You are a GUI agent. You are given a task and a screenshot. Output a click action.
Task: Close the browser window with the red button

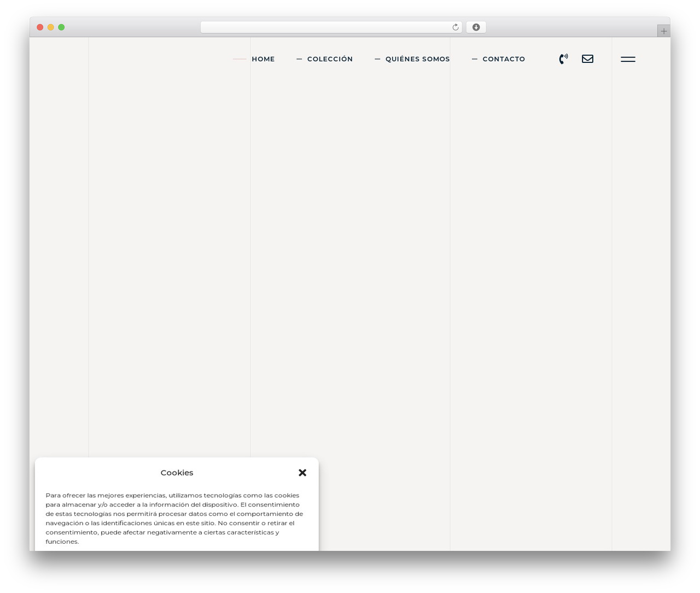40,27
